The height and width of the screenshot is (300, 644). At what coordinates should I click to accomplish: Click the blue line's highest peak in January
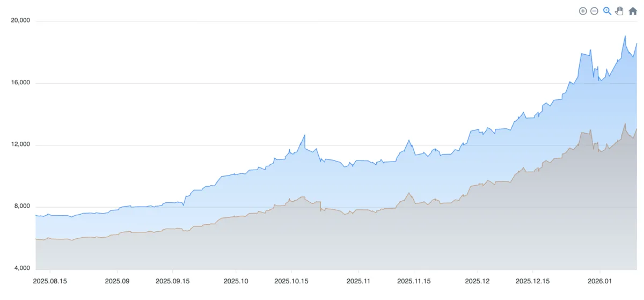(x=625, y=36)
